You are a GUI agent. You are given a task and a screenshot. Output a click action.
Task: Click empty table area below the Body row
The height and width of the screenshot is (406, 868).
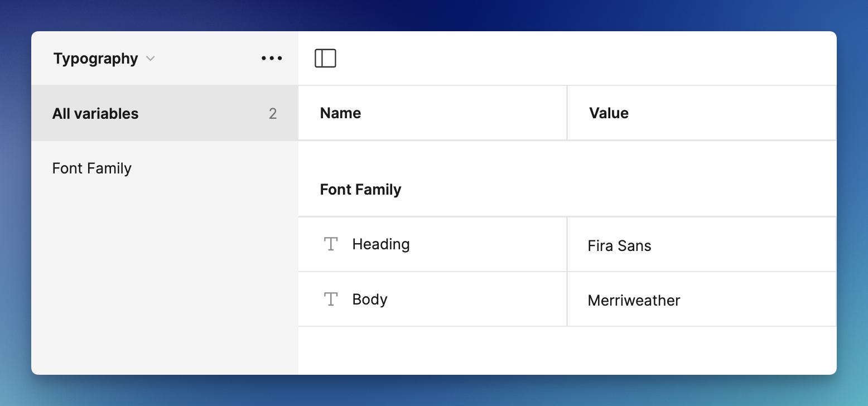567,350
